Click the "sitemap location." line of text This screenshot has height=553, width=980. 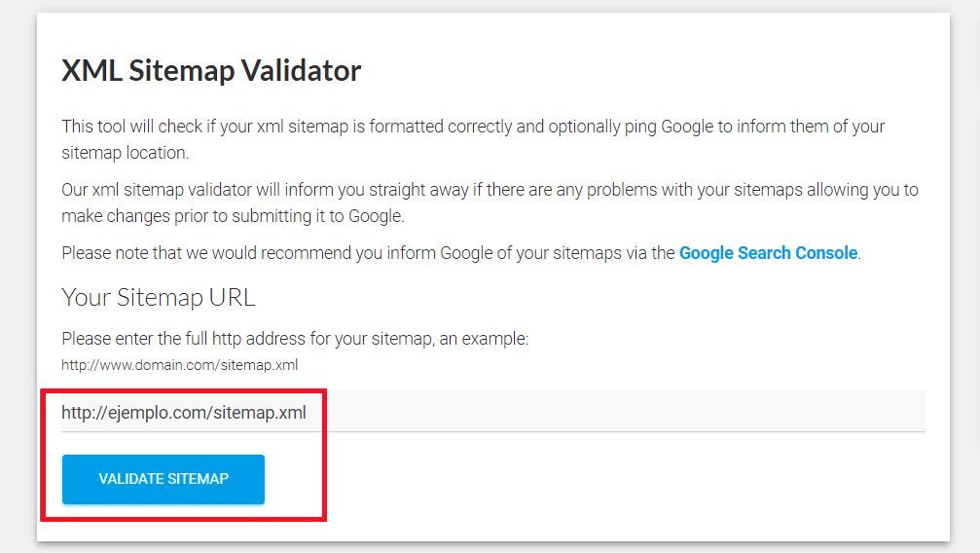pos(125,153)
